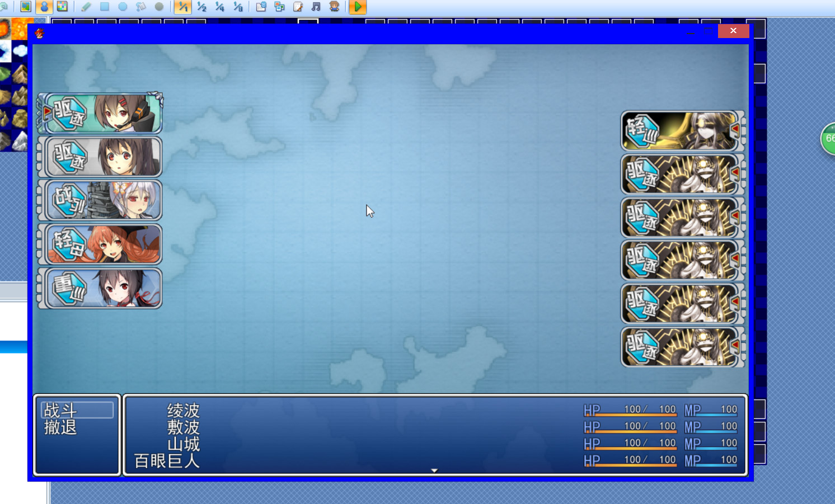Click party member name 敷波
This screenshot has width=835, height=504.
click(x=183, y=427)
